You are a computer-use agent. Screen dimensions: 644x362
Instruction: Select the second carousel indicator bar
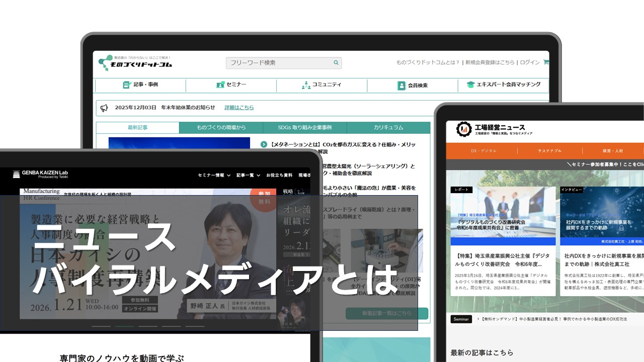pos(124,326)
